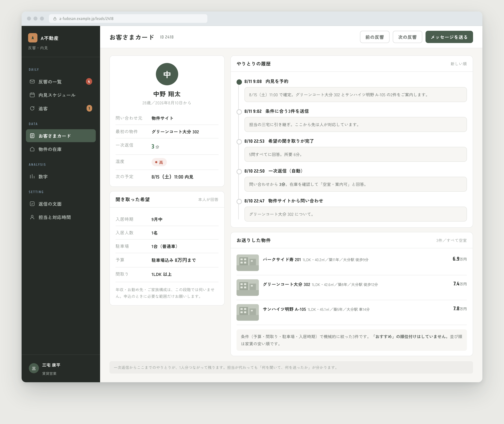
Task: Click the サンハイツ明野 A-105 thumbnail
Action: [x=247, y=312]
